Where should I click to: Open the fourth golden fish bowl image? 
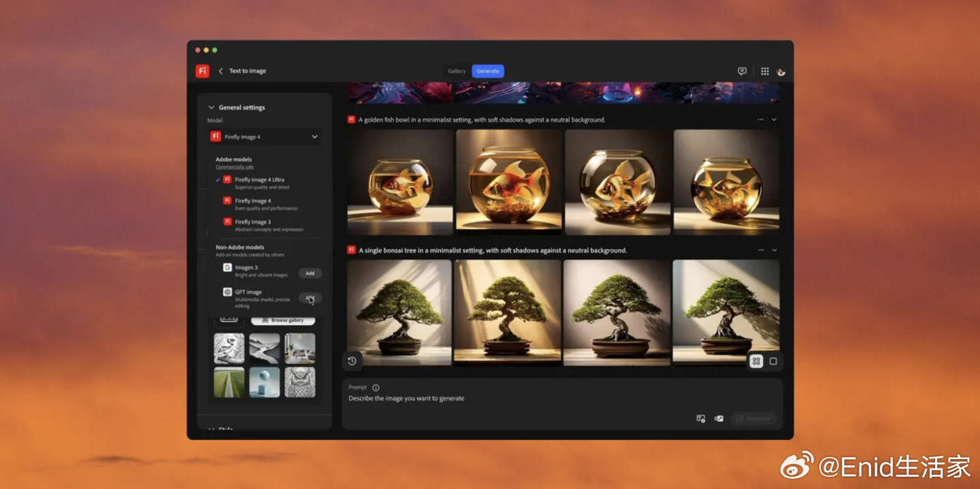point(727,182)
